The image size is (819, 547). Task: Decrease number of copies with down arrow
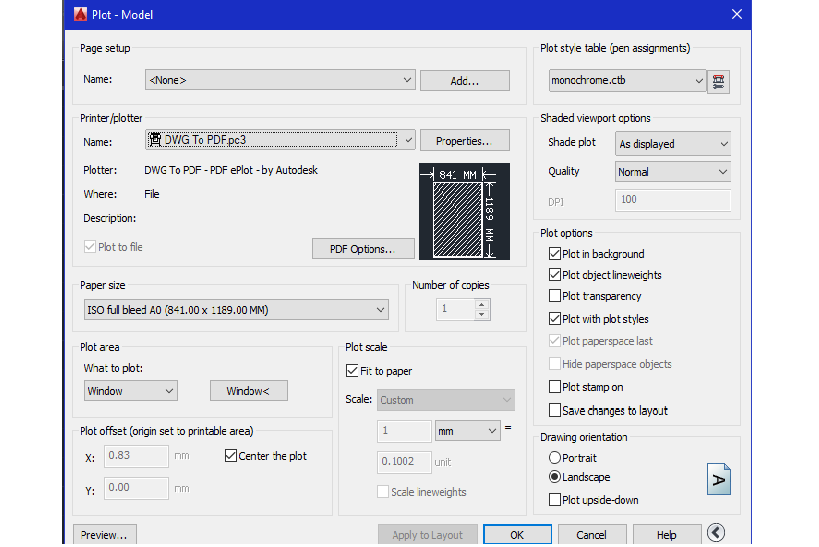[482, 315]
